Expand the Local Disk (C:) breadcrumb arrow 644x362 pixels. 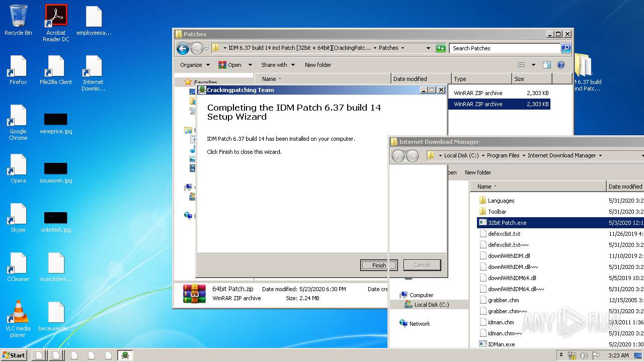(x=482, y=156)
